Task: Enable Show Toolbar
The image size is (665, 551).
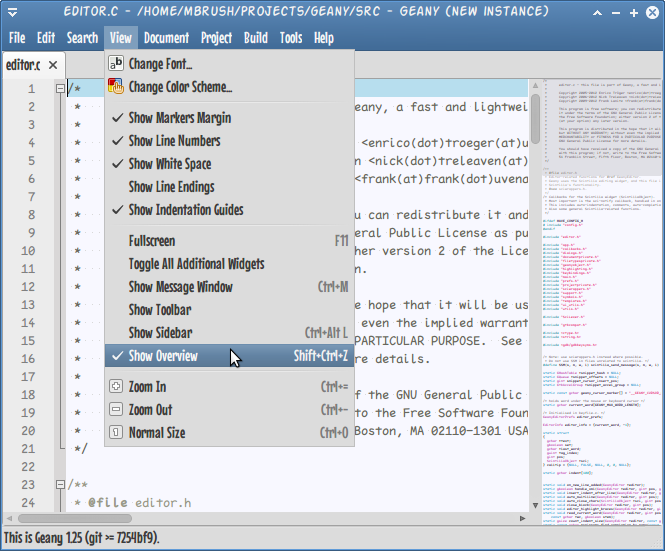Action: click(229, 310)
